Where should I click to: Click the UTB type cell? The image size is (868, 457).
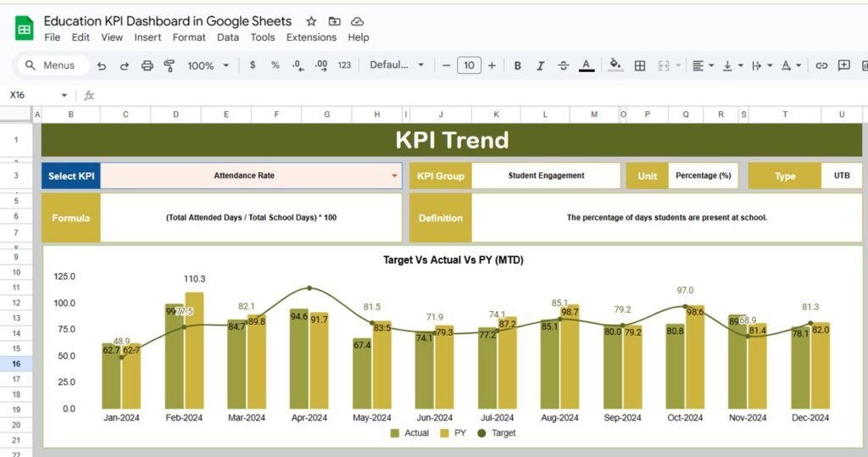[842, 176]
